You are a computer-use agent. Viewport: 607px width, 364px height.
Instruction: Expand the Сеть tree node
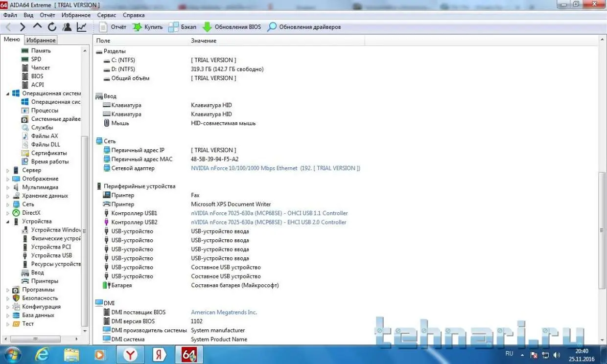8,205
